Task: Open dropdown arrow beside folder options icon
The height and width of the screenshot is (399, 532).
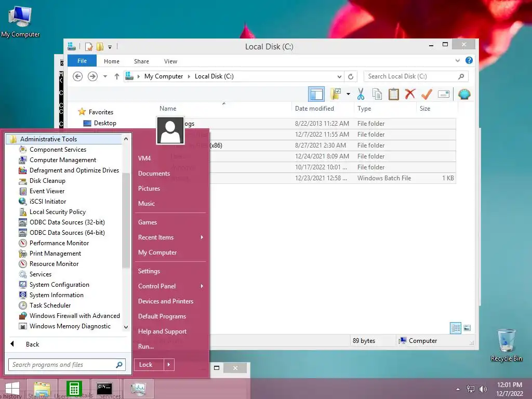Action: coord(348,94)
